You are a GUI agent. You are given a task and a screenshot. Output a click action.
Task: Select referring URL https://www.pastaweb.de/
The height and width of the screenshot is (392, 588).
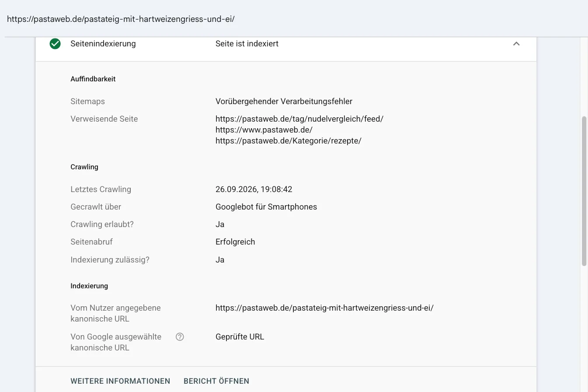click(264, 130)
